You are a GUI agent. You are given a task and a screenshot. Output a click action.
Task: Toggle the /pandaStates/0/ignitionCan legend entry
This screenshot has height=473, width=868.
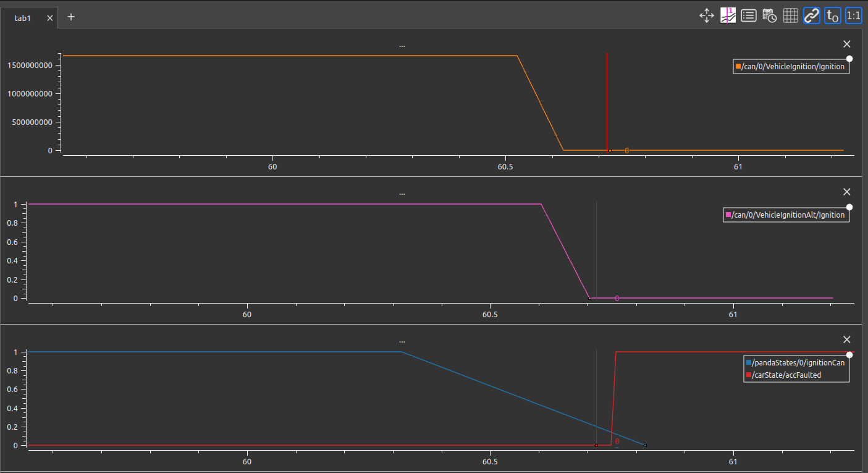coord(796,362)
